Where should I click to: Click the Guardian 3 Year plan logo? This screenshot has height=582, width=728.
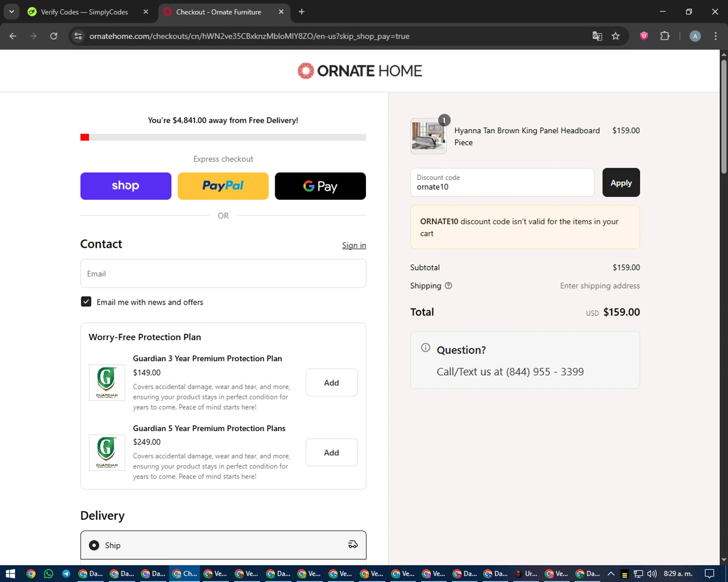(107, 383)
